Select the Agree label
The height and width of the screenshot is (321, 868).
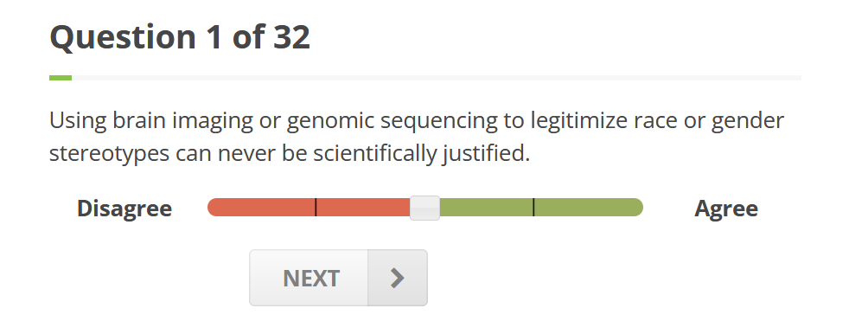coord(726,209)
